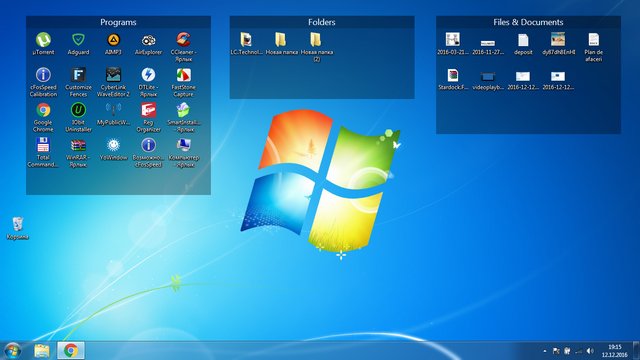Click the Files & Documents fence title
Viewport: 640px width, 360px height.
tap(528, 22)
